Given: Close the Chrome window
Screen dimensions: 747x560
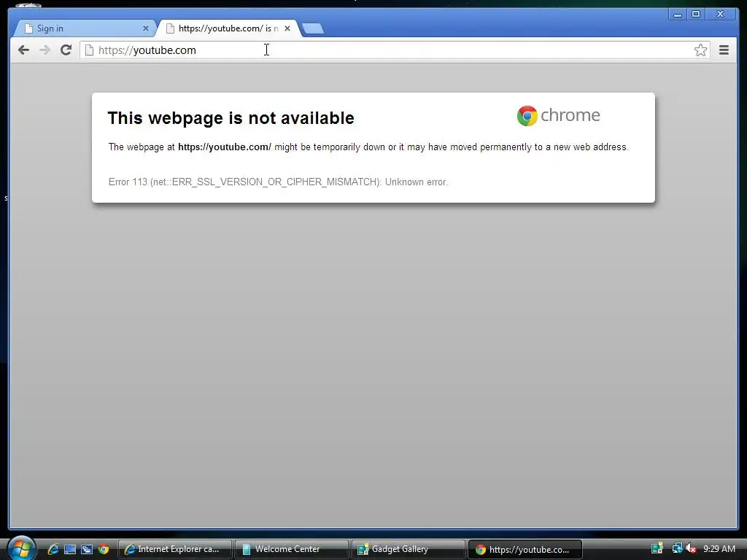Looking at the screenshot, I should click(720, 15).
